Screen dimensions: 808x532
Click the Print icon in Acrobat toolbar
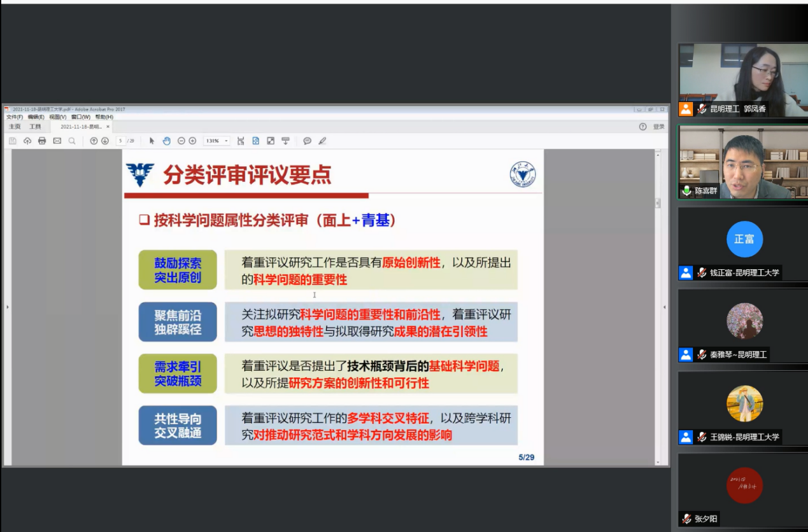42,141
